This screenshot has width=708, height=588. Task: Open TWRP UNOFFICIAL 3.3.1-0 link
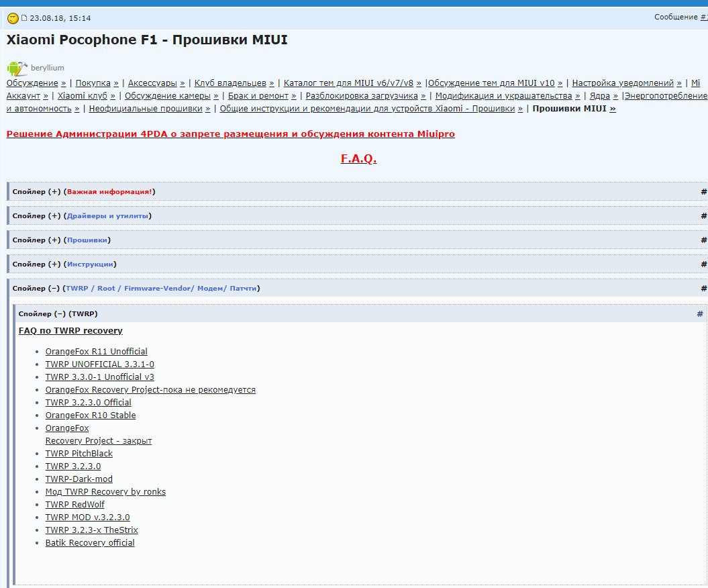click(100, 364)
